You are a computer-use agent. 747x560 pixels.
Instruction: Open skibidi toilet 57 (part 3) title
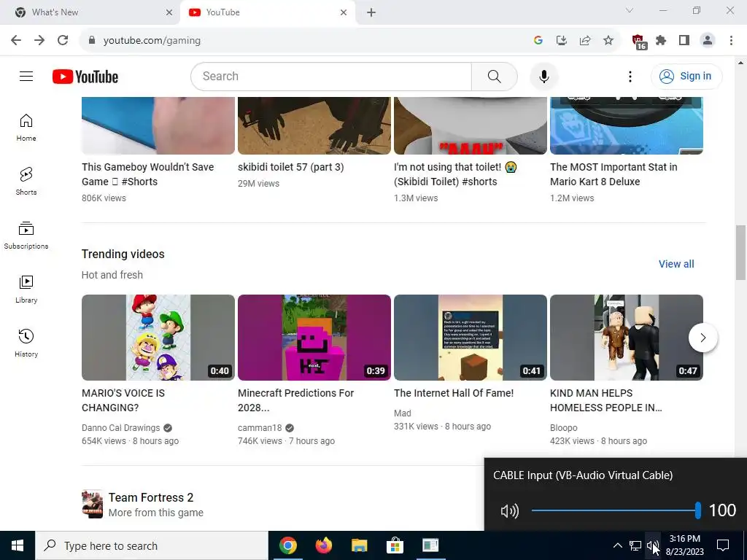(290, 167)
